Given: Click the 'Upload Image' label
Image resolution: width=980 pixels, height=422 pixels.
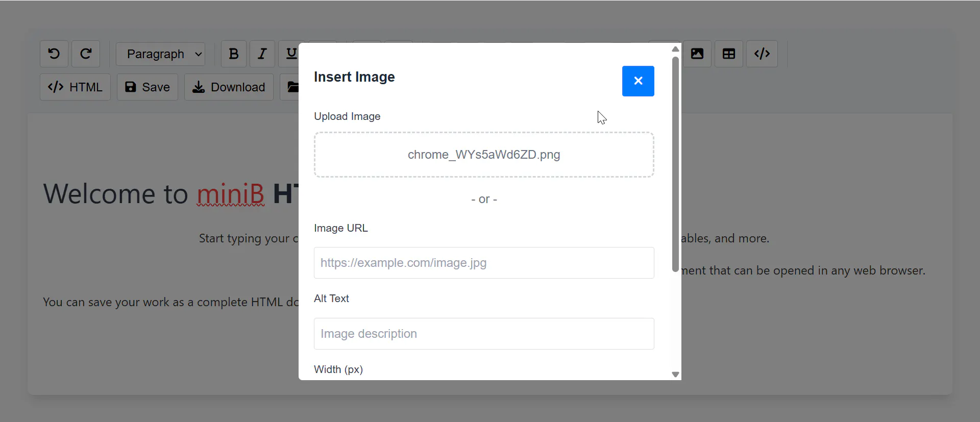Looking at the screenshot, I should tap(347, 116).
